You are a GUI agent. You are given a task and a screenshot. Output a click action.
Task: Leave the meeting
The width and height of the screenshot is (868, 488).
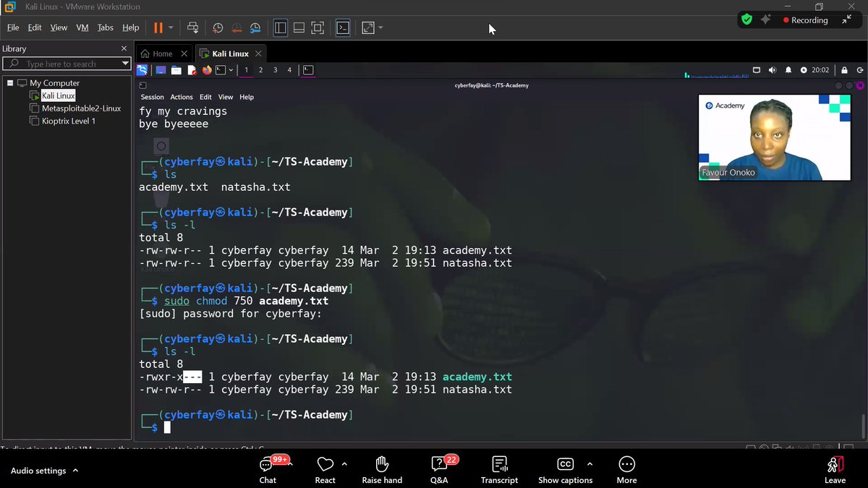(835, 468)
